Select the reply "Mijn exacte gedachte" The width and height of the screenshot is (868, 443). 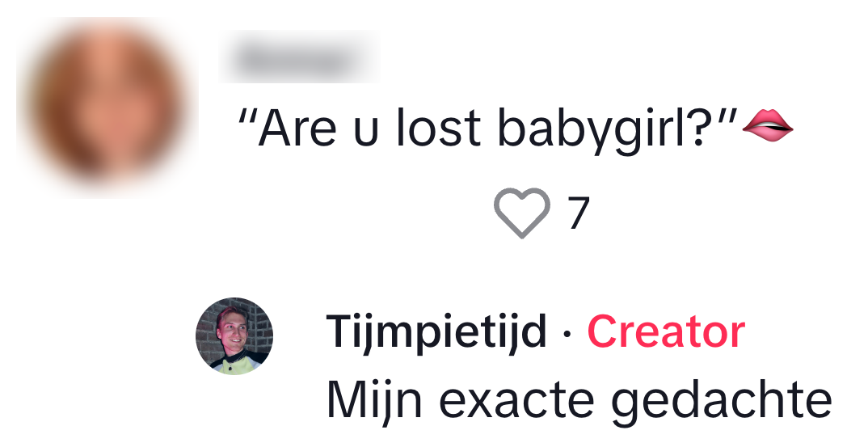579,399
